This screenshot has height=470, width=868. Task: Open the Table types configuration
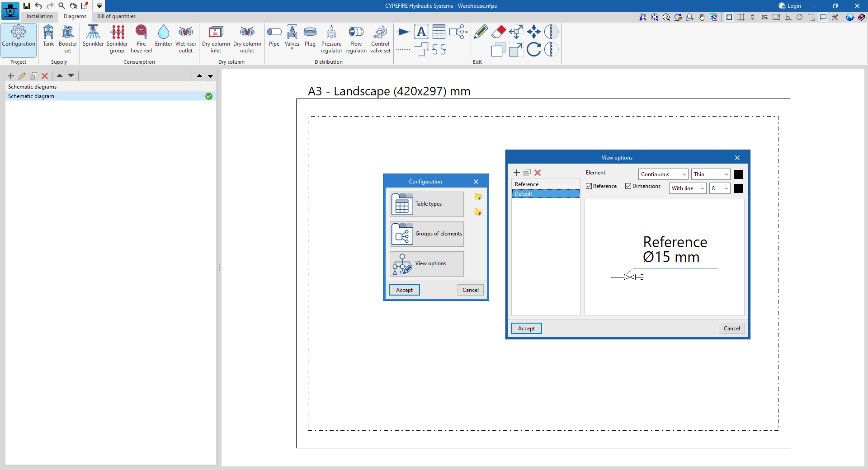point(426,204)
